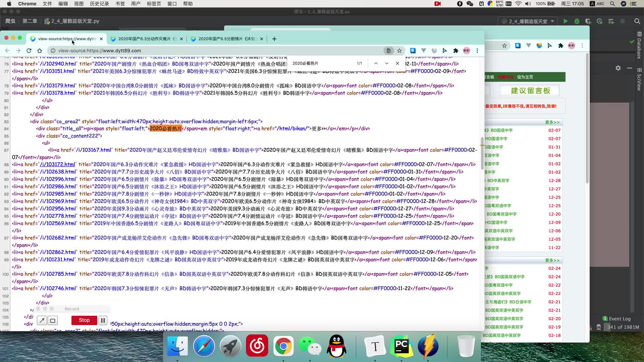Select the rectangle annotation tool in Record panel
Screen dimensions: 644x362
tap(53, 321)
